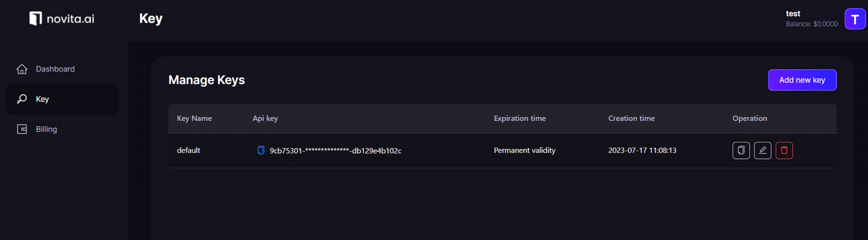Copy the default key from the Operation column

coord(741,150)
